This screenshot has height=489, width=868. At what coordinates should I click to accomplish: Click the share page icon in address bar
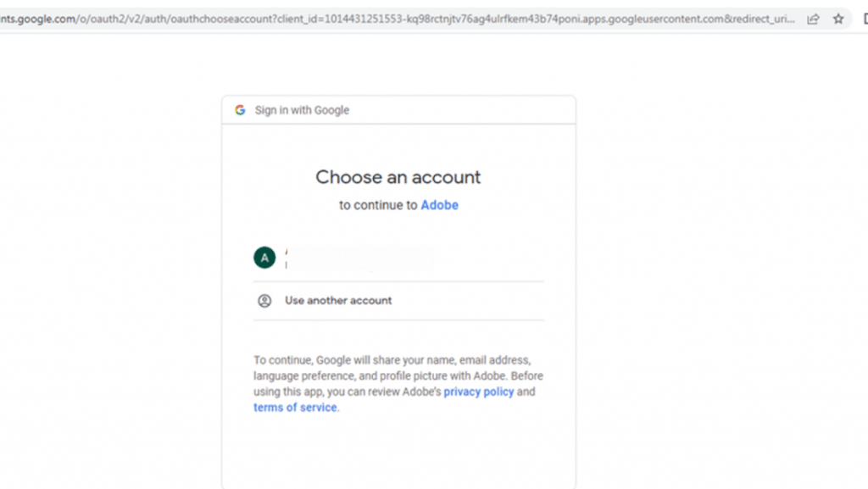click(813, 19)
